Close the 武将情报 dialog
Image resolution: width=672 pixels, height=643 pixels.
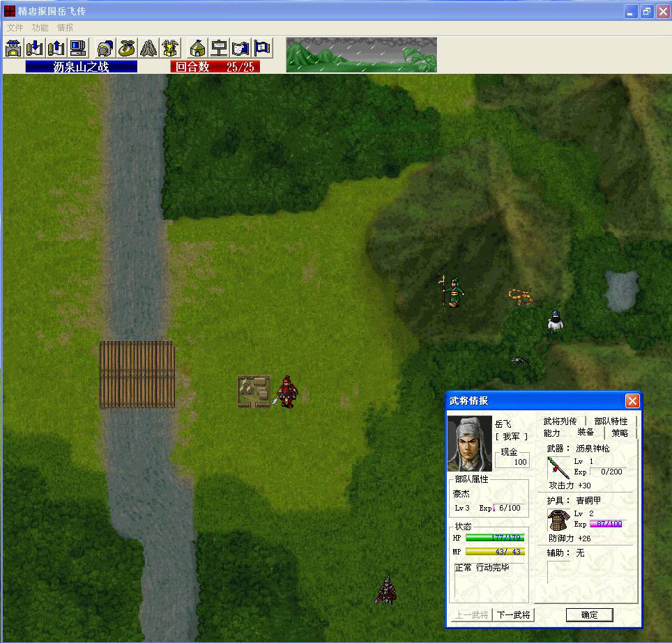[x=632, y=401]
